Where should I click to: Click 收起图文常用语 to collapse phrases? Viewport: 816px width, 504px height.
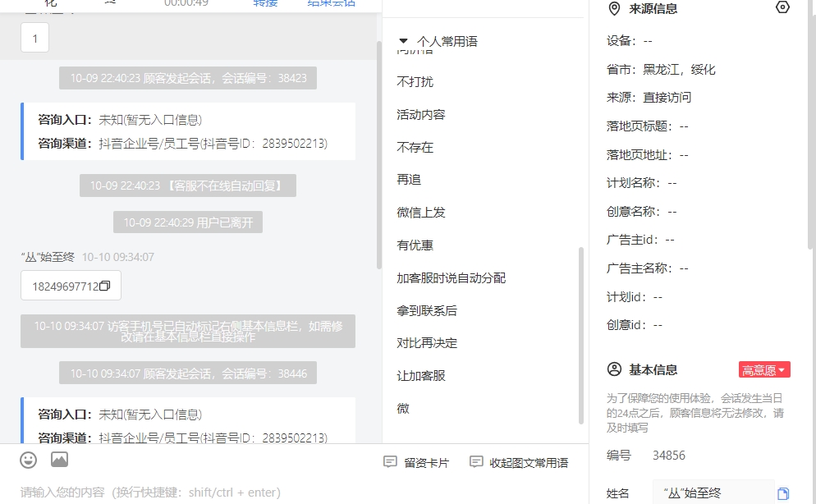click(x=519, y=462)
